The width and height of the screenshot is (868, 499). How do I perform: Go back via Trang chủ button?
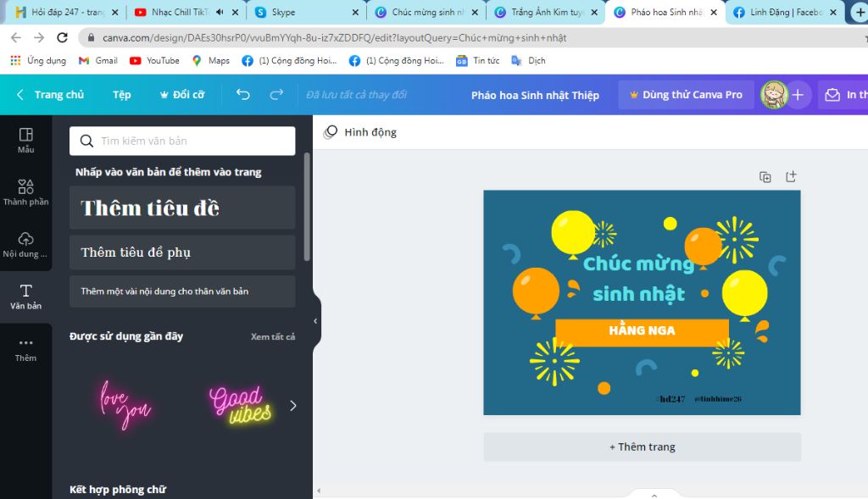coord(51,95)
